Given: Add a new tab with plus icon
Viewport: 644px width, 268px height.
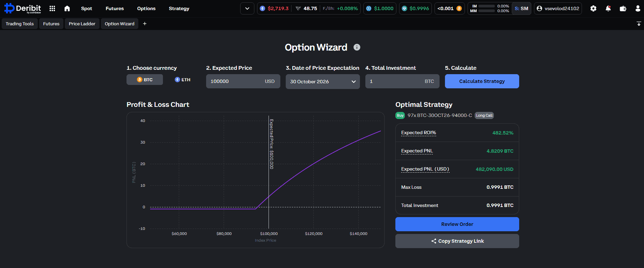Looking at the screenshot, I should (145, 24).
